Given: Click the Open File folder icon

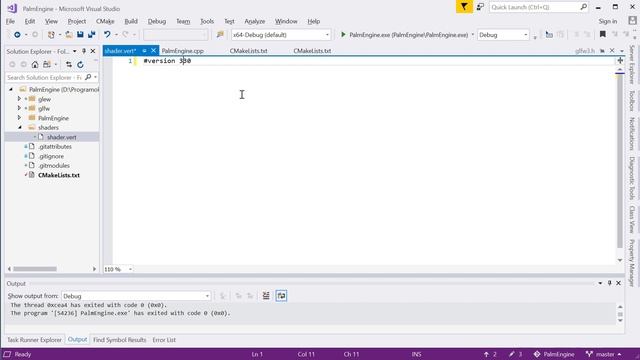Looking at the screenshot, I should 69,35.
